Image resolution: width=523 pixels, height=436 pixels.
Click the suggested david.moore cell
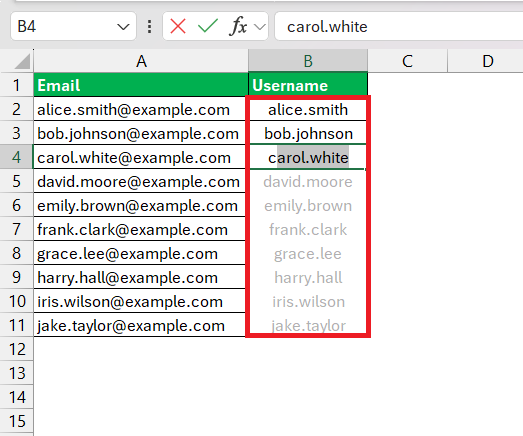(308, 182)
